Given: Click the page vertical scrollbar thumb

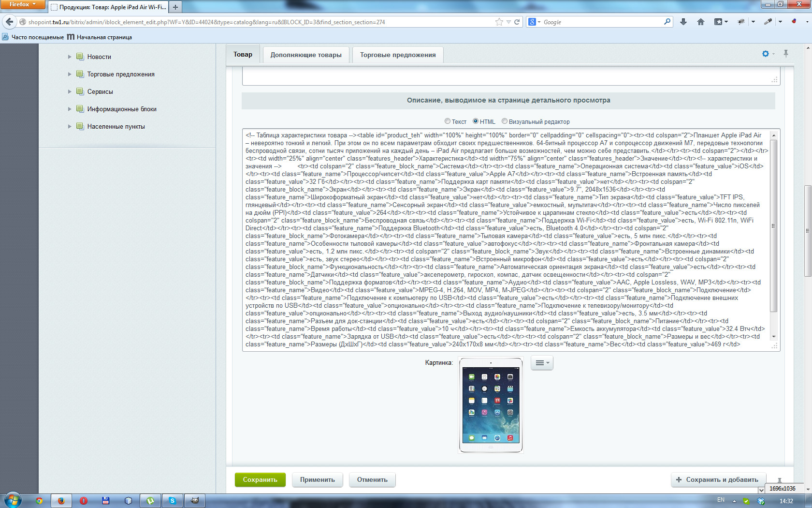Looking at the screenshot, I should pyautogui.click(x=808, y=231).
